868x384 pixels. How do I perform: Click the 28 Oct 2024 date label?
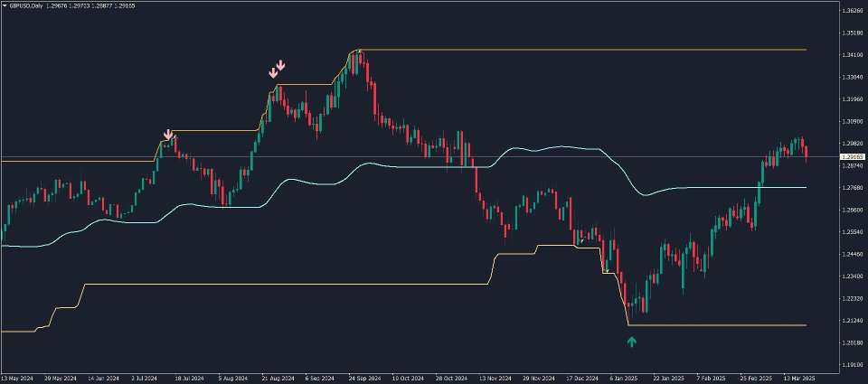tap(452, 379)
